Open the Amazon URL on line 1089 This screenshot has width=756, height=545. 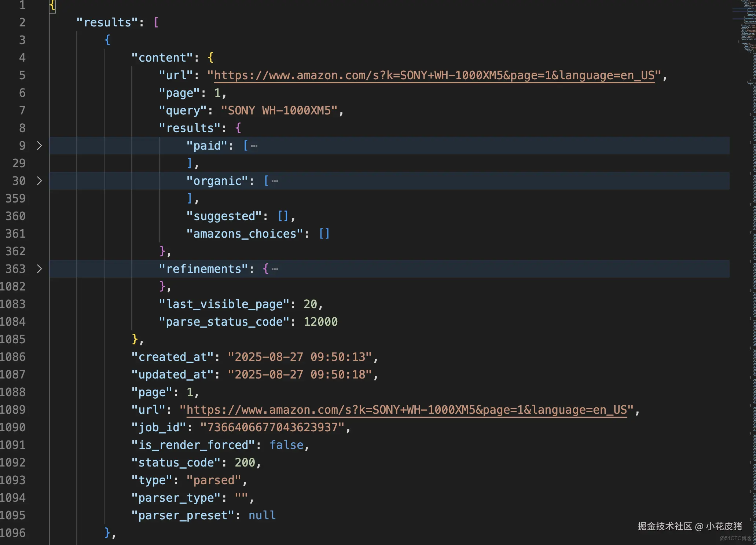[x=406, y=410]
